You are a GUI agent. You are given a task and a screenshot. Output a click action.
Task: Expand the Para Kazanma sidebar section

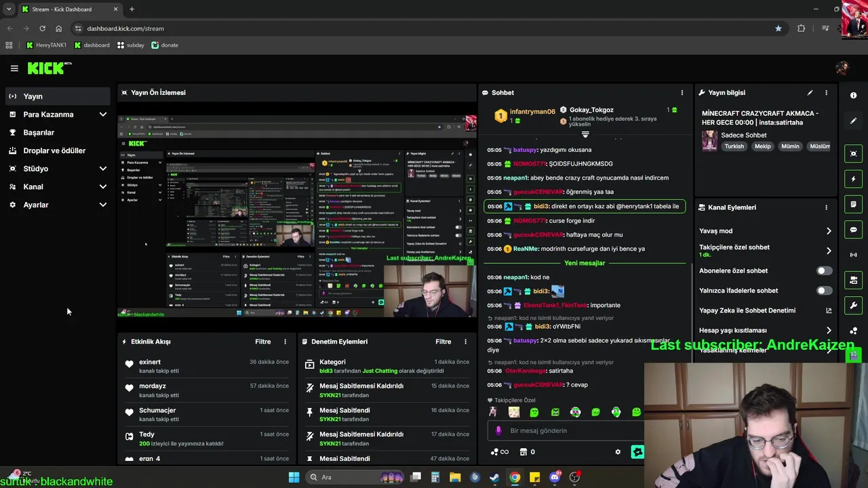click(x=58, y=115)
